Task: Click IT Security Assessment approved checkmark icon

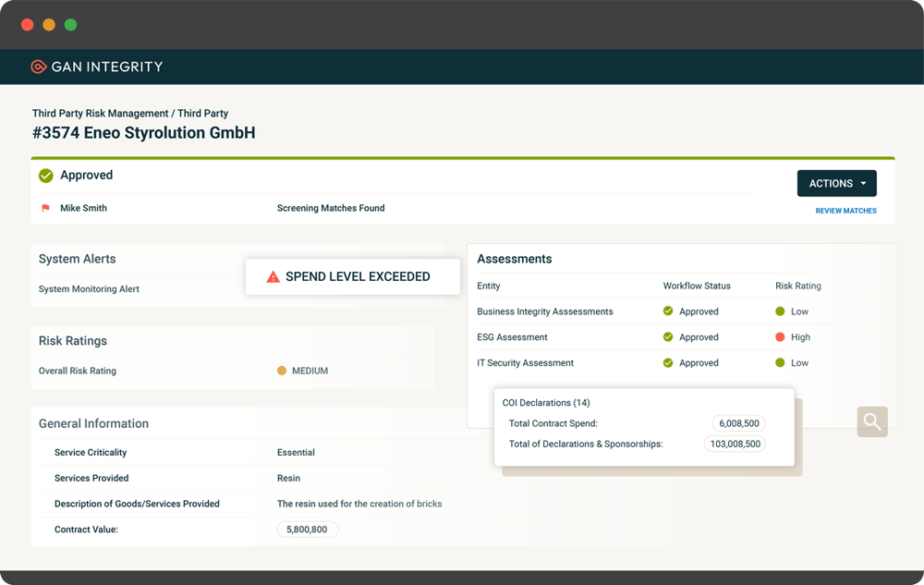Action: tap(668, 363)
